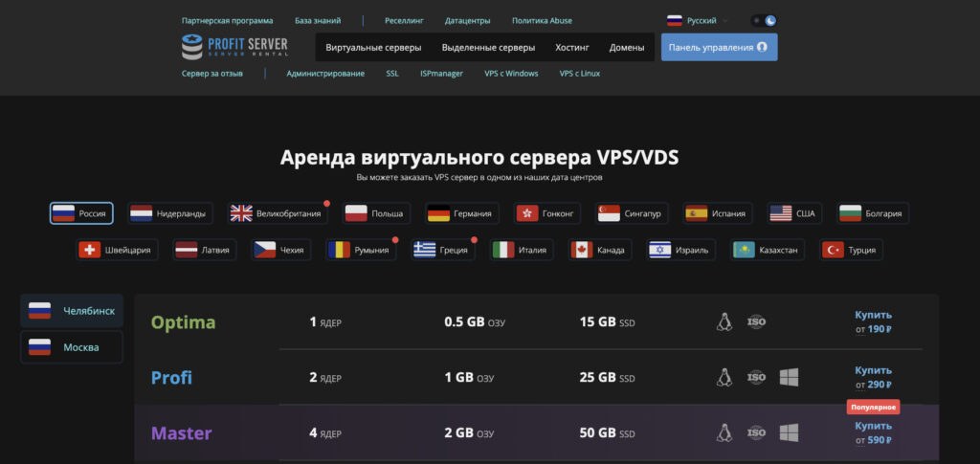
Task: Choose Чехия datacenter location
Action: [280, 251]
